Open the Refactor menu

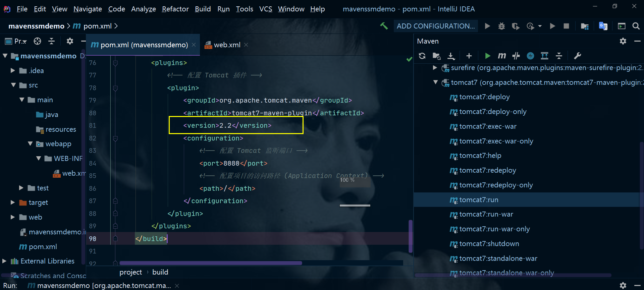click(x=175, y=9)
